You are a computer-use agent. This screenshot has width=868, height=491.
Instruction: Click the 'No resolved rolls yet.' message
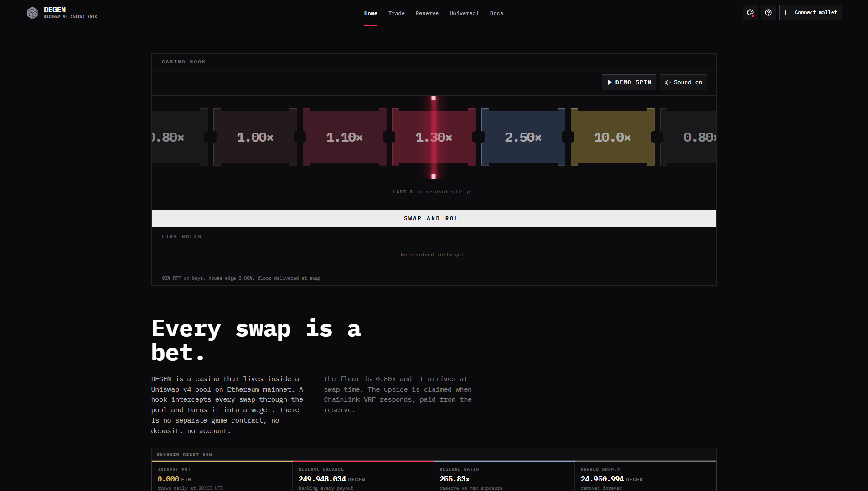[434, 255]
